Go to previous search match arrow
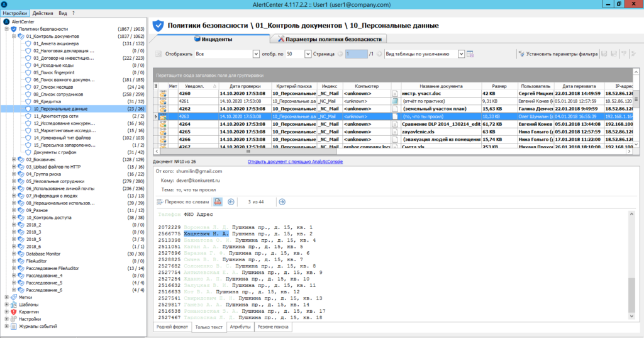Image resolution: width=644 pixels, height=338 pixels. [x=231, y=201]
